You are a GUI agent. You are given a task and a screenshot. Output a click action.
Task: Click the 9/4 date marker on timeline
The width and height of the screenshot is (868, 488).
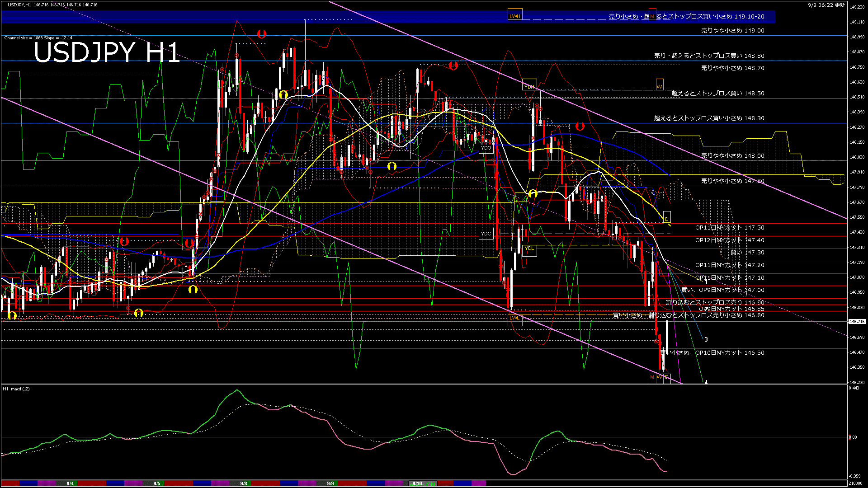tap(70, 483)
